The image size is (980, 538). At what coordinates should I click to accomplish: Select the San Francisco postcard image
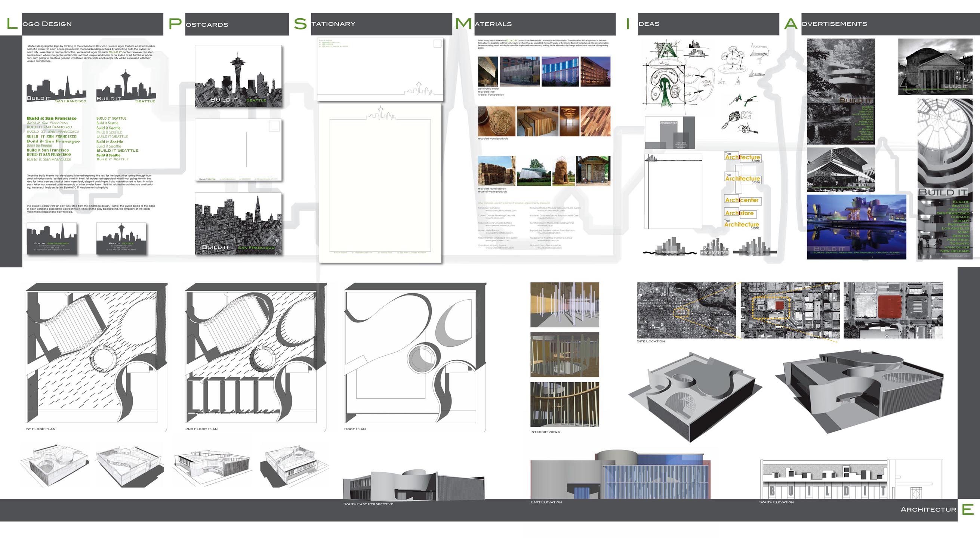238,223
